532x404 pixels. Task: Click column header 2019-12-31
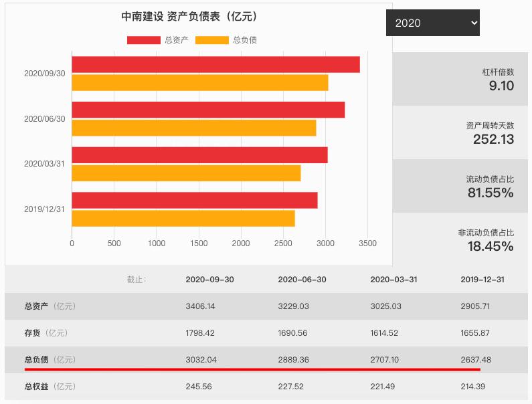(482, 280)
